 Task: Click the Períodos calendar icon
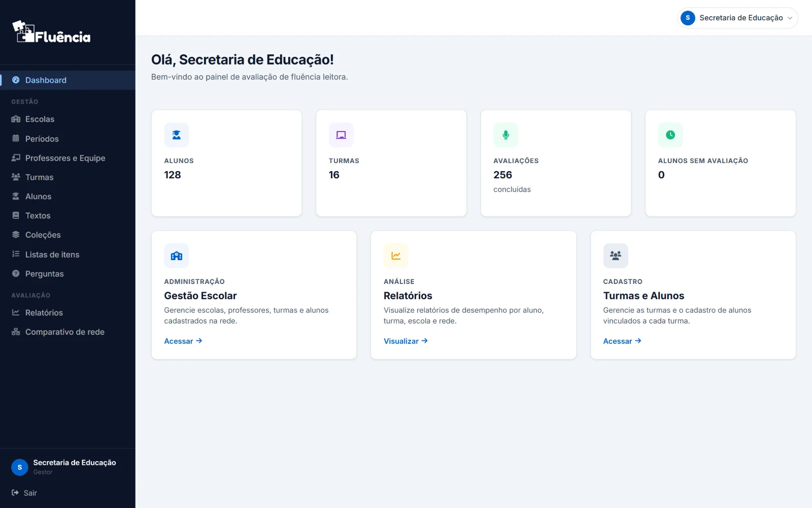[x=16, y=138]
